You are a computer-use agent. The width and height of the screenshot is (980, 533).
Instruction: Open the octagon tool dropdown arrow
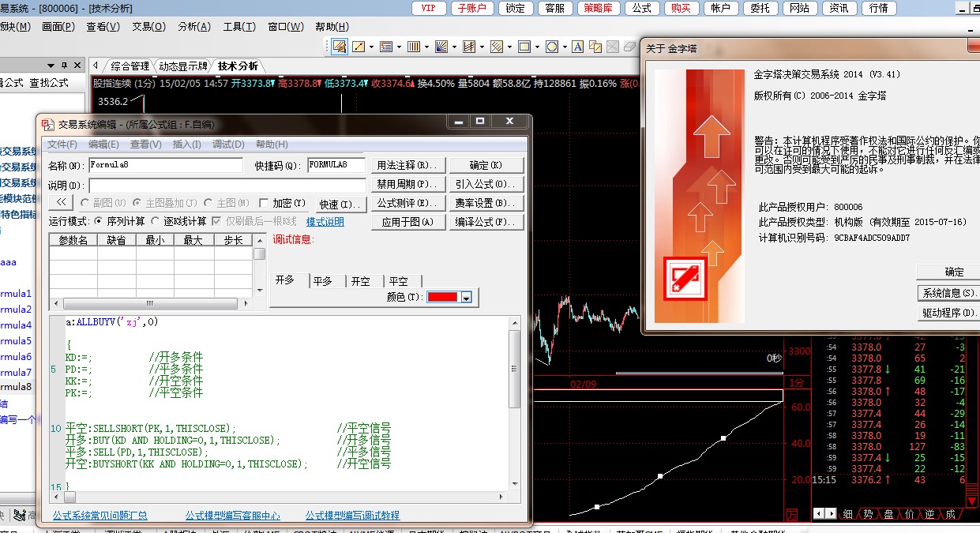click(565, 47)
